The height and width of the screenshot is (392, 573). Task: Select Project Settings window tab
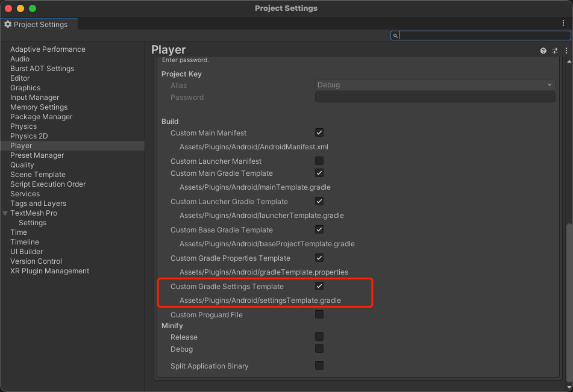(x=39, y=25)
